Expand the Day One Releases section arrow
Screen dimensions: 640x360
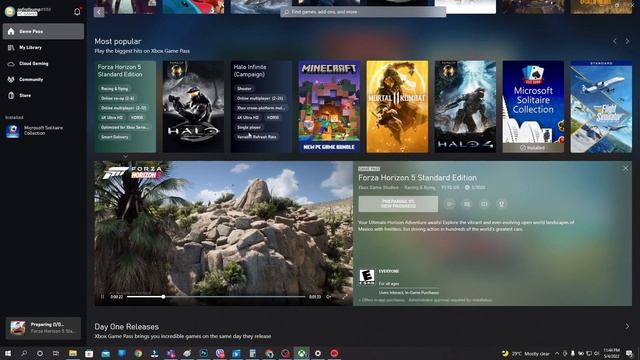pyautogui.click(x=627, y=327)
